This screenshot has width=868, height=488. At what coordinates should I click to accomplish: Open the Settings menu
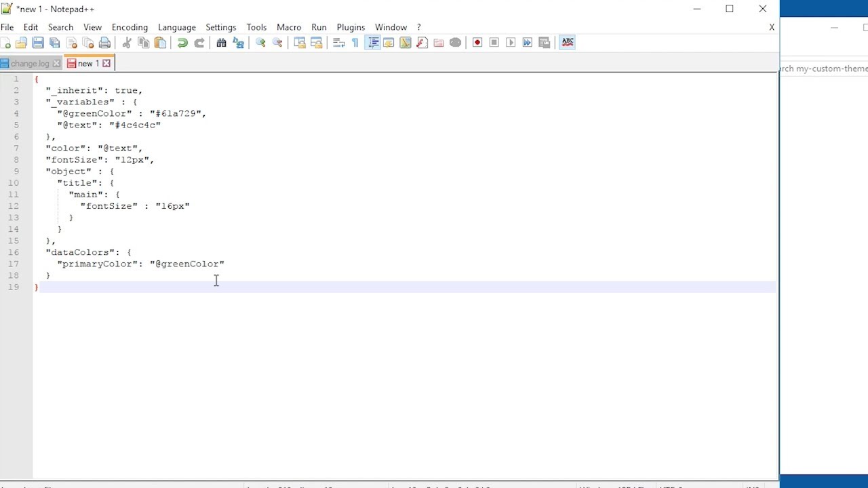[x=221, y=27]
